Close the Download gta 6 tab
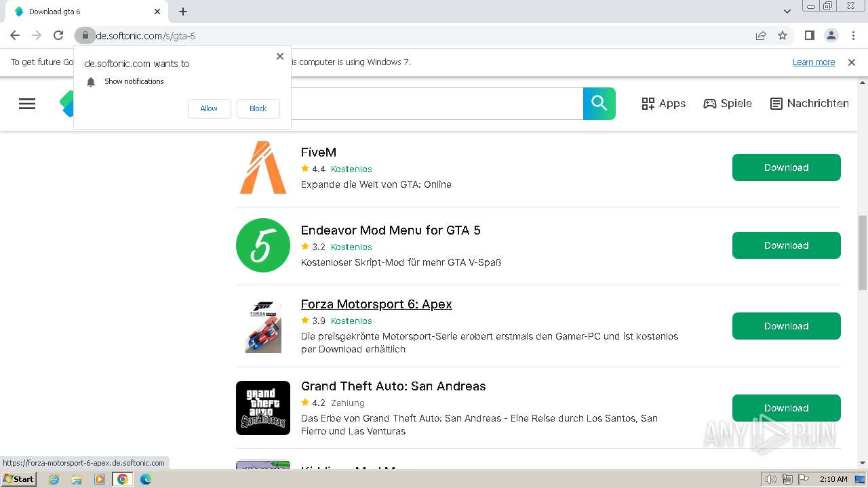 point(157,12)
